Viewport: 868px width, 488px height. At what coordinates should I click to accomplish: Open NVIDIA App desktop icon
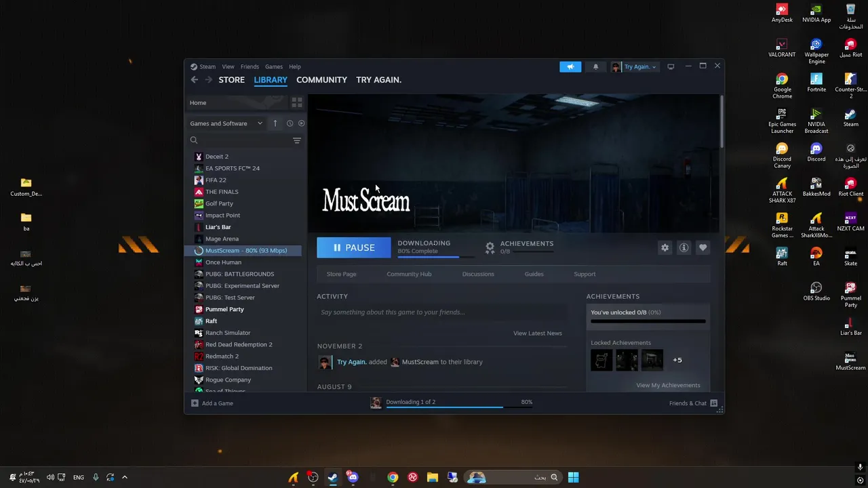pos(816,13)
